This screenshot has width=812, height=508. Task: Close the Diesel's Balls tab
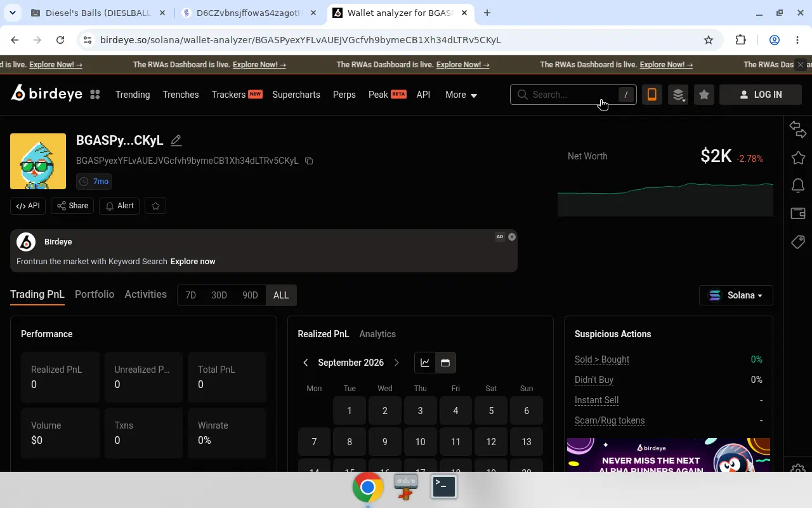coord(162,13)
